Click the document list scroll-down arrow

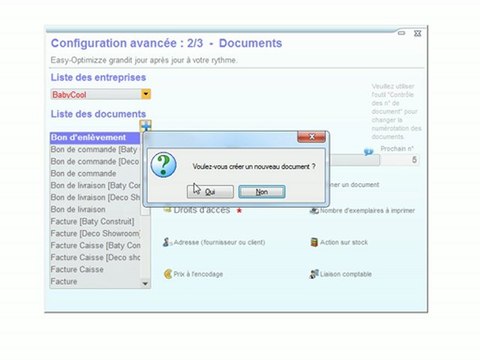[x=145, y=283]
